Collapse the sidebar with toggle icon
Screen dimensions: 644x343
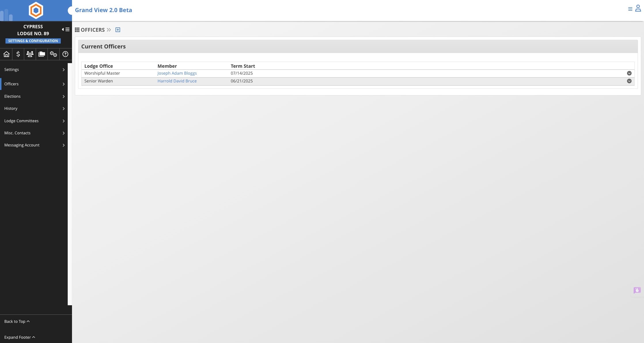[x=66, y=29]
